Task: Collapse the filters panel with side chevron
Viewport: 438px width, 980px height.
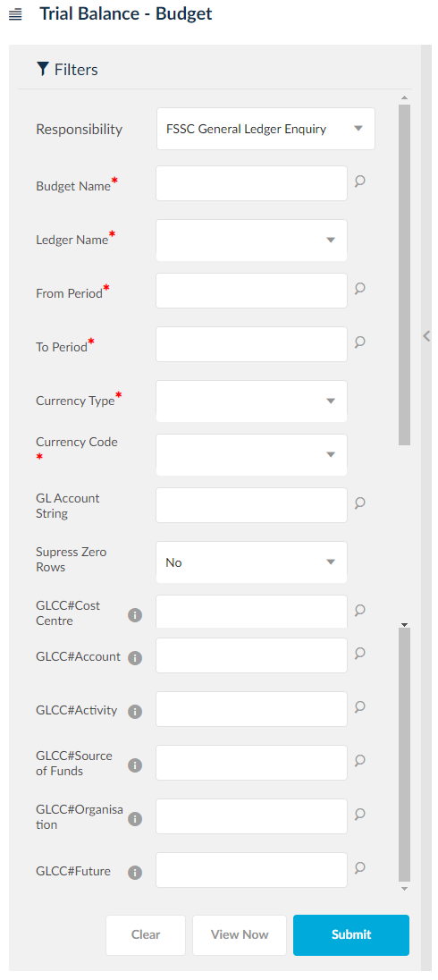Action: coord(426,336)
